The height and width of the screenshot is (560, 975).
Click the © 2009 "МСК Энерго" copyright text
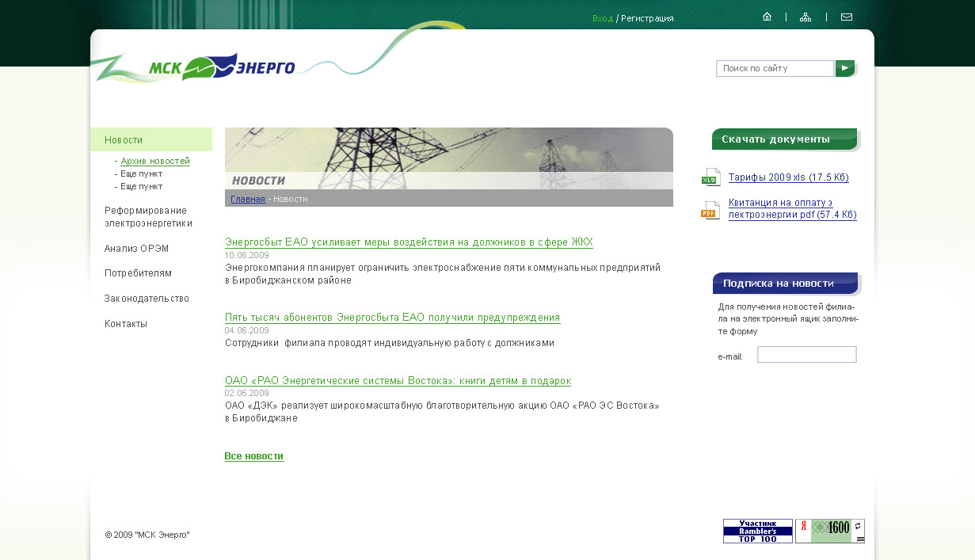[x=147, y=535]
